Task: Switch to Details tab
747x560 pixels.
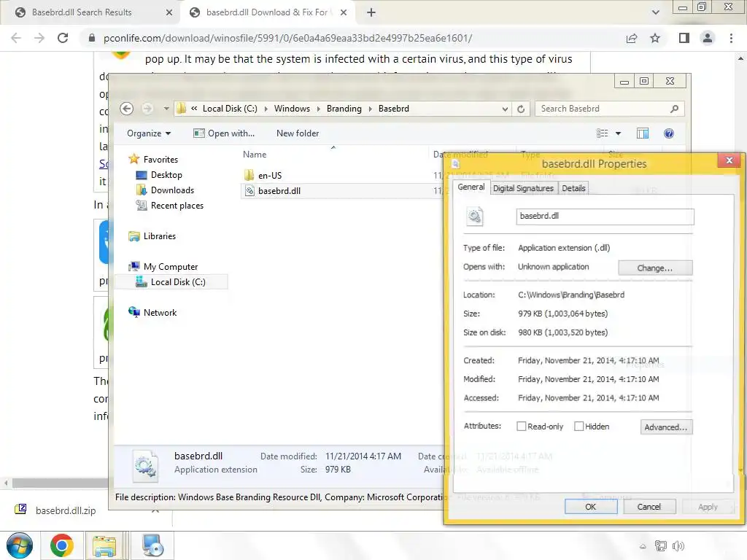Action: coord(573,188)
